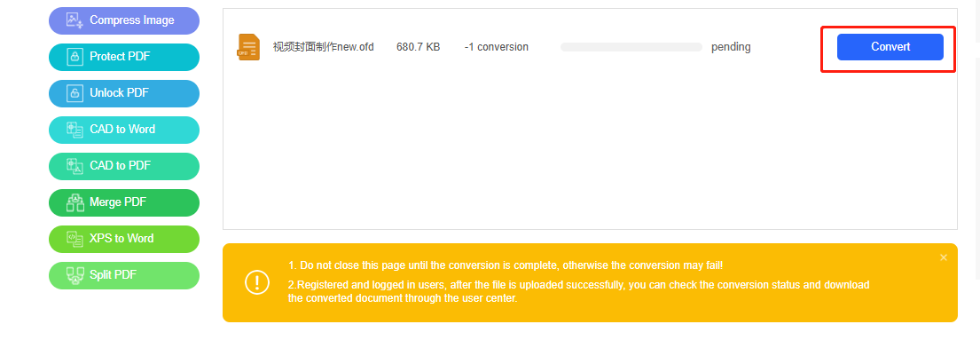Image resolution: width=980 pixels, height=348 pixels.
Task: Click the CAD to Word icon
Action: point(75,130)
